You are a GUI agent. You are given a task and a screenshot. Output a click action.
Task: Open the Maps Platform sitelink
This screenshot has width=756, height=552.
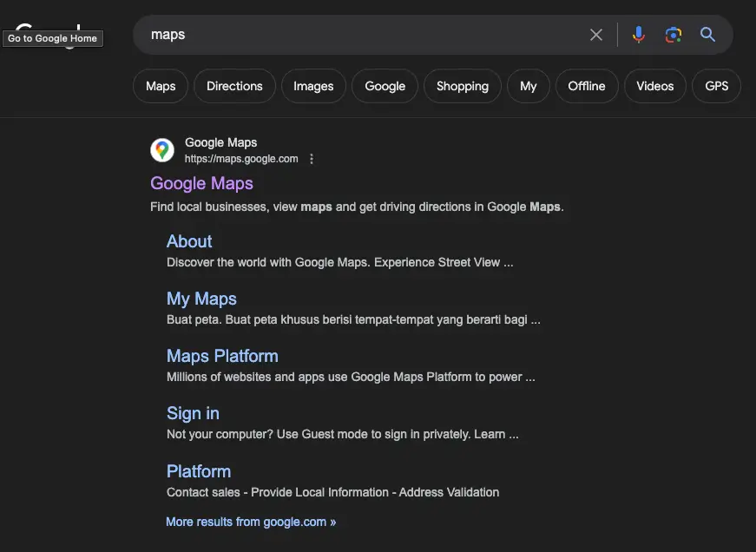point(222,356)
